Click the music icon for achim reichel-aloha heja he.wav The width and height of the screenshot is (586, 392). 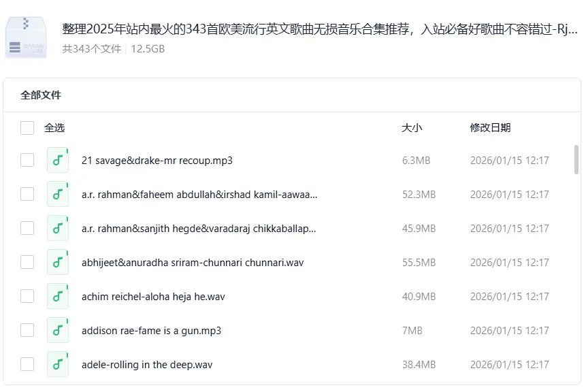pyautogui.click(x=57, y=296)
